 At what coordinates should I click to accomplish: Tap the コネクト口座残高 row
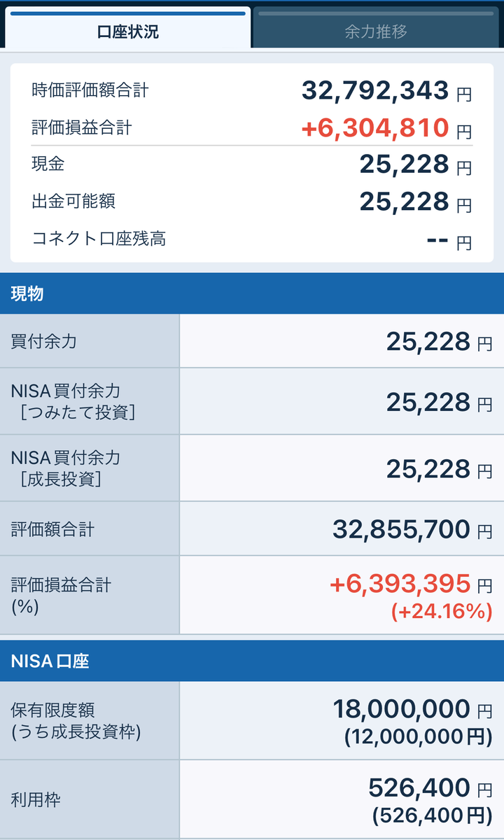click(x=252, y=239)
